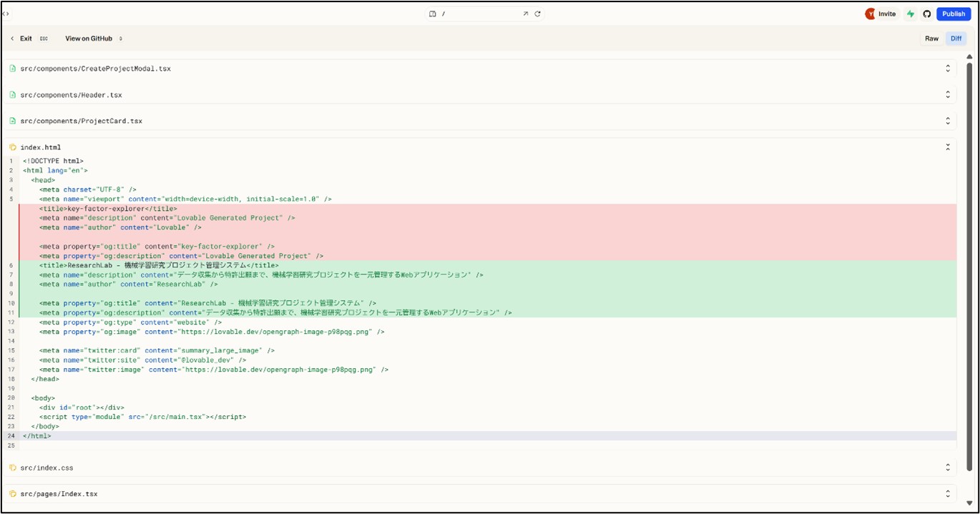
Task: Open the preview in a new tab arrow icon
Action: pyautogui.click(x=526, y=14)
